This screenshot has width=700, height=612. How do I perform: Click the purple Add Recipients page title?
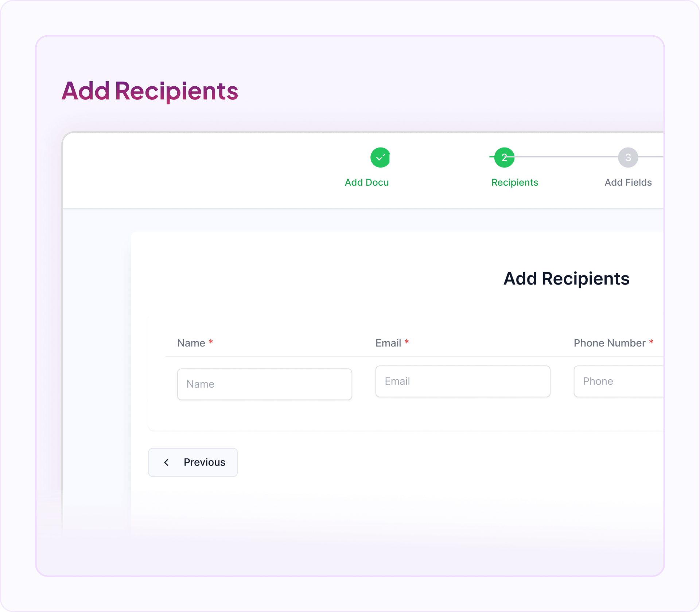(x=149, y=91)
